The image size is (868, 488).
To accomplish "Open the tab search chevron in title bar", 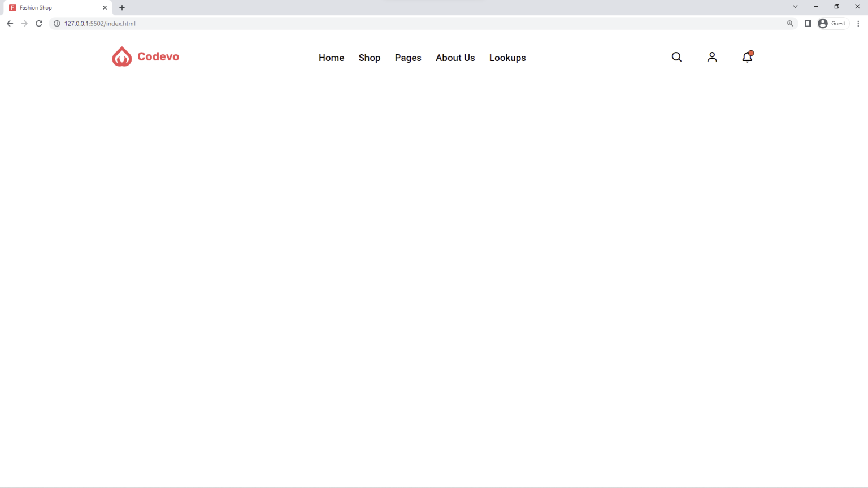I will [795, 6].
